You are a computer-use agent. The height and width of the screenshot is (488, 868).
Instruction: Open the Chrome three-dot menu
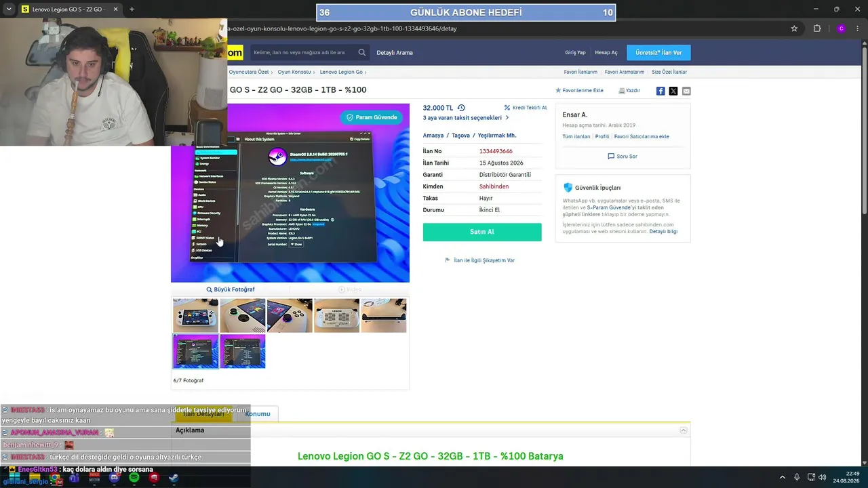coord(859,28)
